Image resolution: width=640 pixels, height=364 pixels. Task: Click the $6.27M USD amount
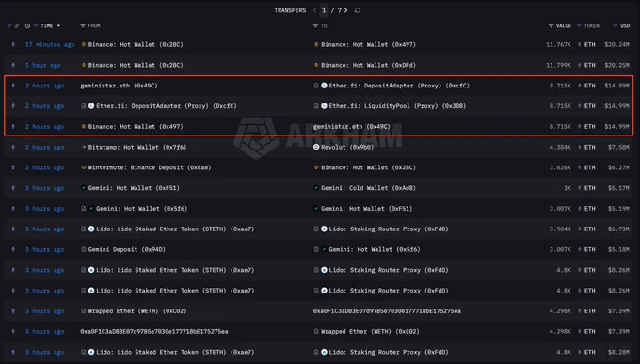tap(618, 167)
